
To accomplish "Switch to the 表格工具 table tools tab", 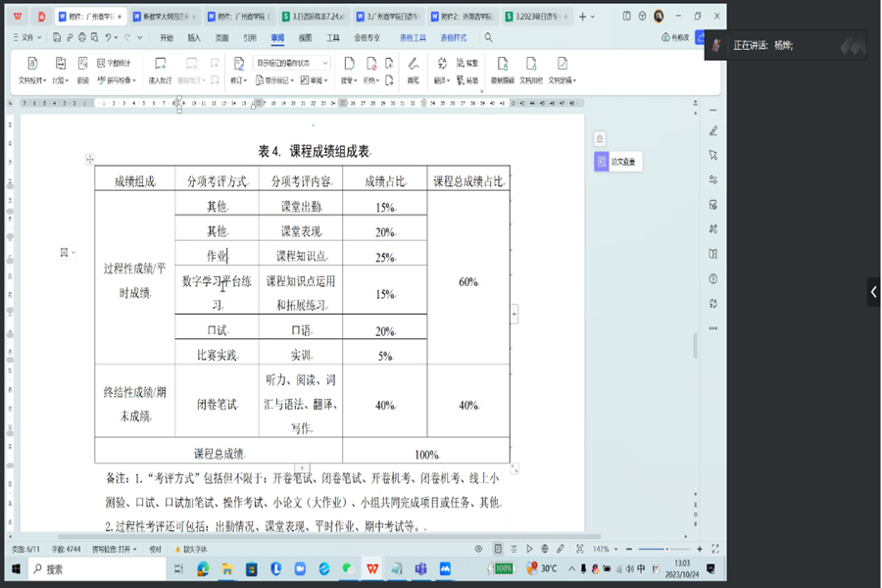I will tap(413, 37).
